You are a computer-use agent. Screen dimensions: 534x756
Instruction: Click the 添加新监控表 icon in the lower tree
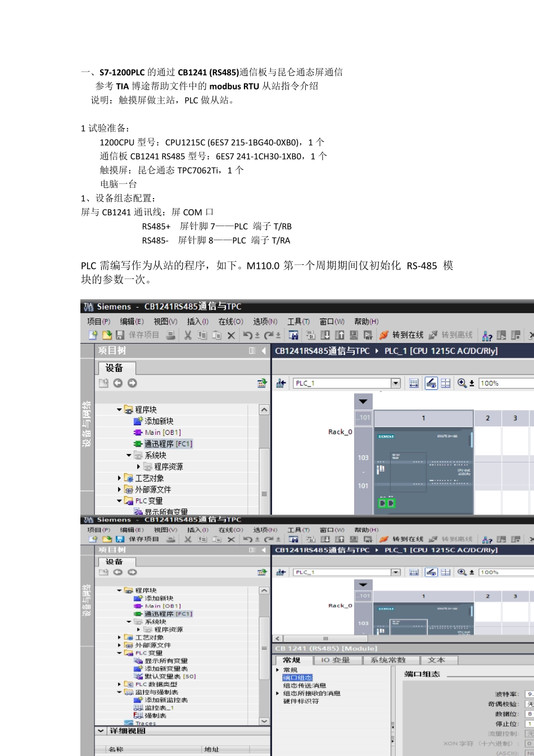pos(138,700)
